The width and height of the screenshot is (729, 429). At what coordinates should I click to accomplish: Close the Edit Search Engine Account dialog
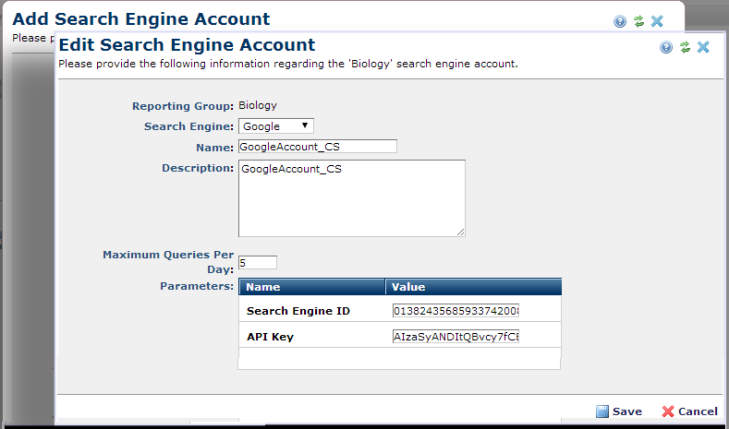[x=703, y=47]
